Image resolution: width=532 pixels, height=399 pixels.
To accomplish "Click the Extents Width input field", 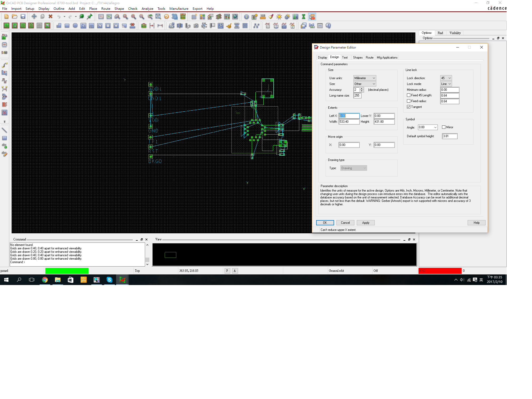I will click(x=349, y=122).
